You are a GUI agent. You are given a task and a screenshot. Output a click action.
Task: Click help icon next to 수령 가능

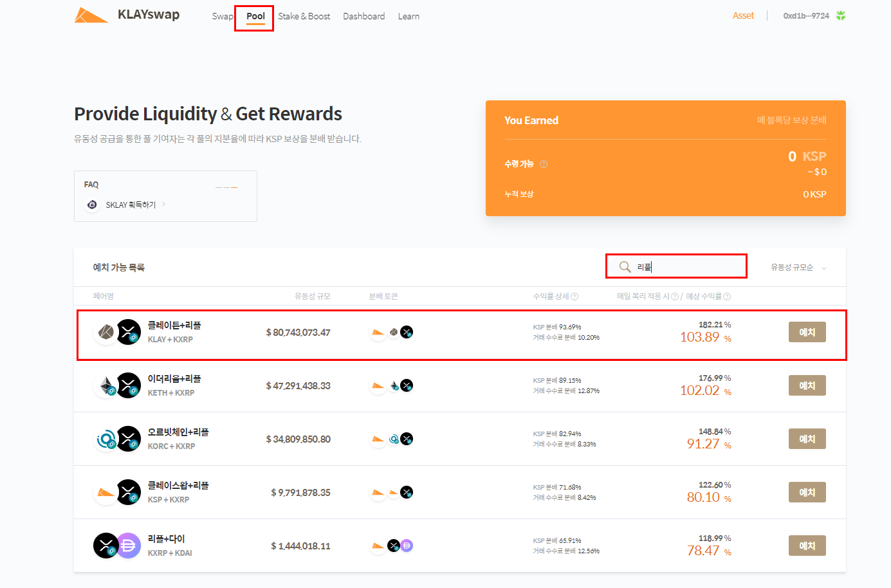(544, 164)
